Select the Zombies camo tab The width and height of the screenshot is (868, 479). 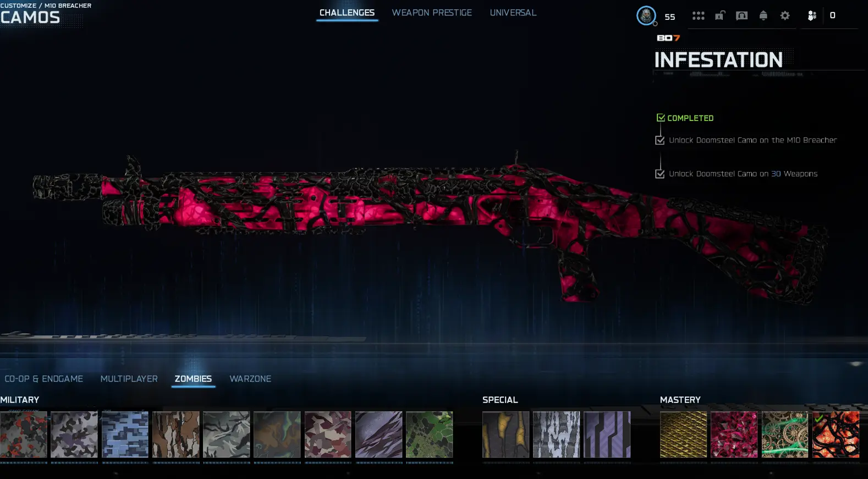(x=193, y=379)
